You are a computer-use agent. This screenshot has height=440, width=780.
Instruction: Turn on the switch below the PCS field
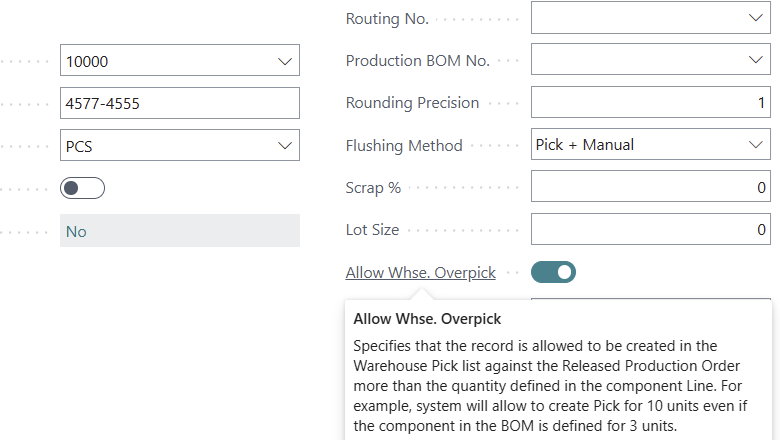click(82, 188)
